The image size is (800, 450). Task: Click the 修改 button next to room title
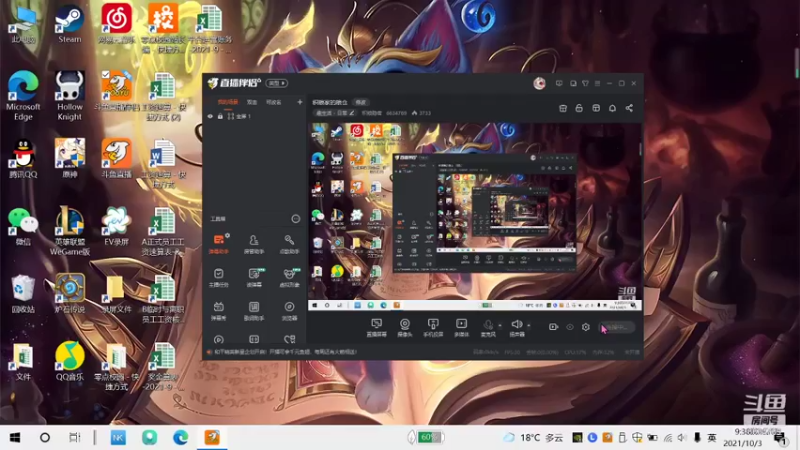point(361,103)
